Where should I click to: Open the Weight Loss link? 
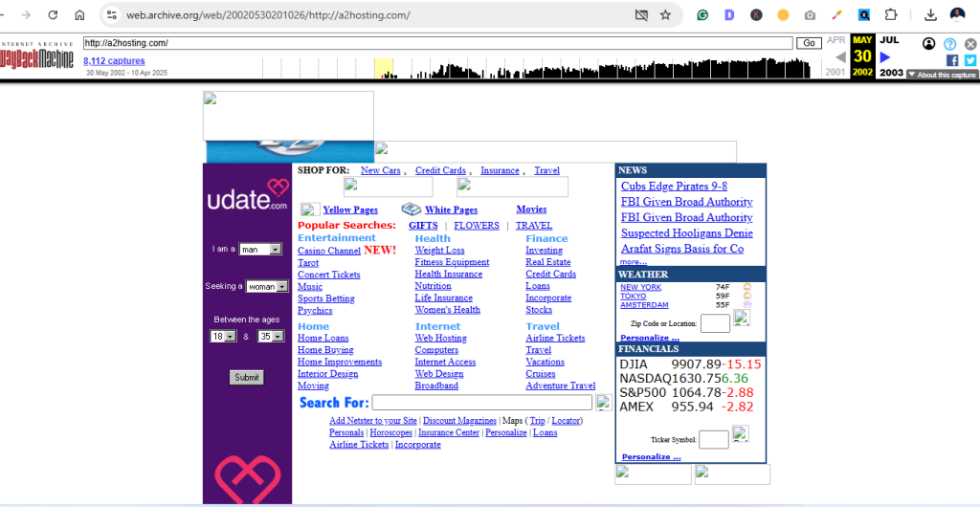point(439,251)
